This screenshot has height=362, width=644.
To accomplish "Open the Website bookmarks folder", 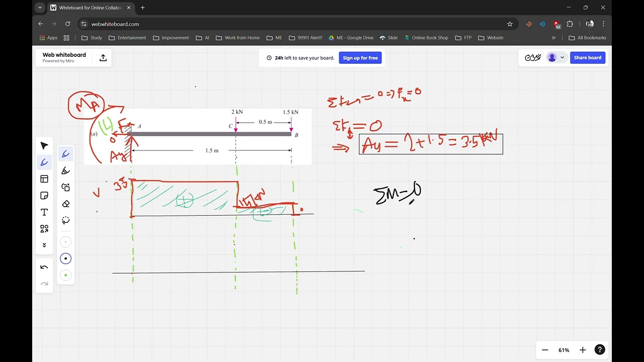I will click(491, 38).
